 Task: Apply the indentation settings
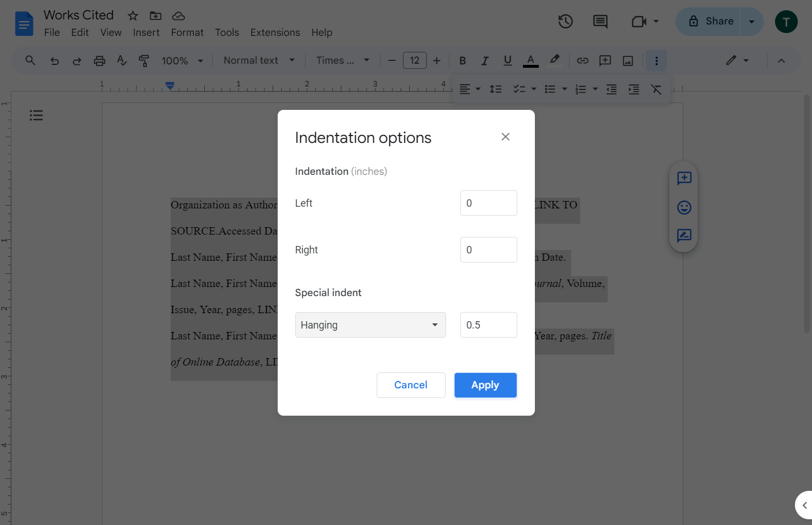click(485, 385)
